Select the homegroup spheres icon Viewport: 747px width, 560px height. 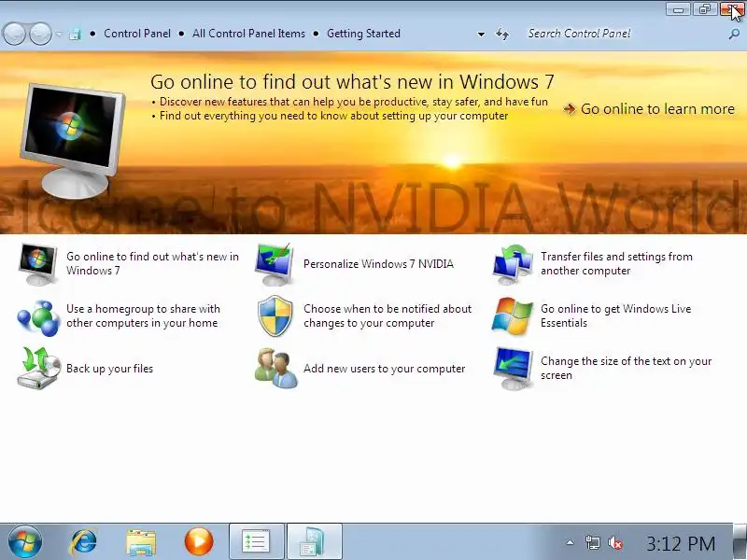[x=37, y=316]
